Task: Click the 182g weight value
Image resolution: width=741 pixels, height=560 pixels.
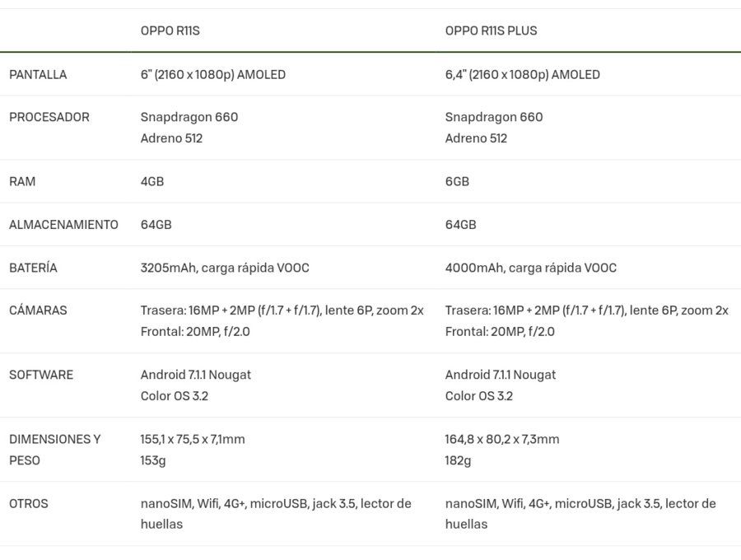Action: point(458,460)
